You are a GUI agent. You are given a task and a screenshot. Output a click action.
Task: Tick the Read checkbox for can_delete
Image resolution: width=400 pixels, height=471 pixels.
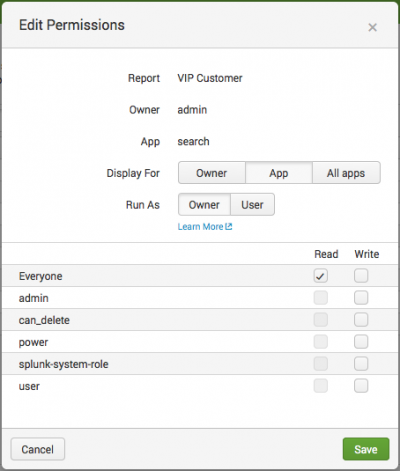click(x=321, y=320)
